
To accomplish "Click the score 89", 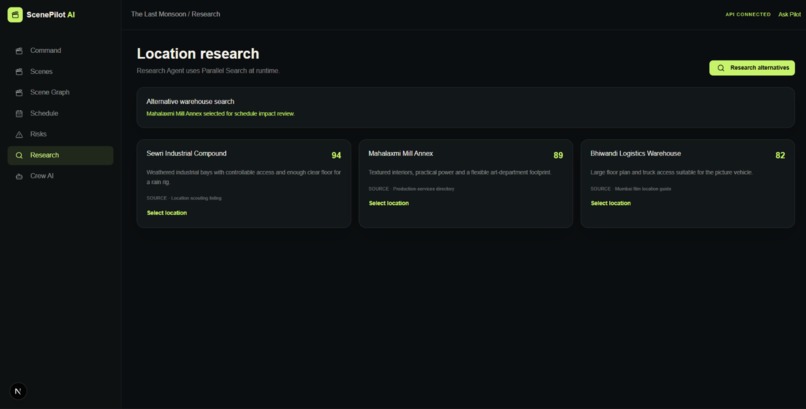I will coord(558,155).
